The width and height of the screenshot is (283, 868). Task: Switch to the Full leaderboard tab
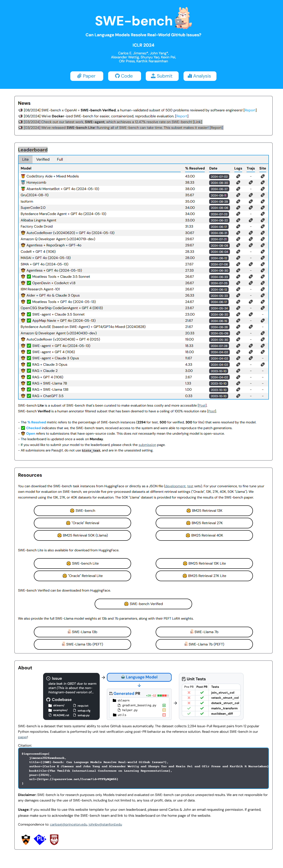60,159
